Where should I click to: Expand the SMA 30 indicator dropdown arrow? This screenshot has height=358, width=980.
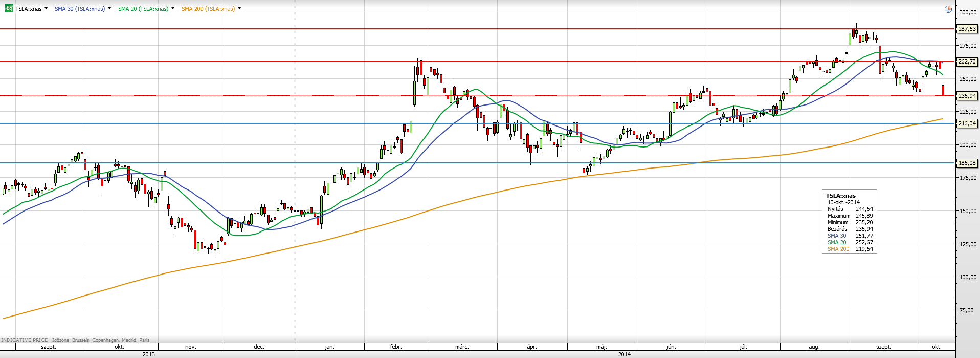pyautogui.click(x=109, y=9)
